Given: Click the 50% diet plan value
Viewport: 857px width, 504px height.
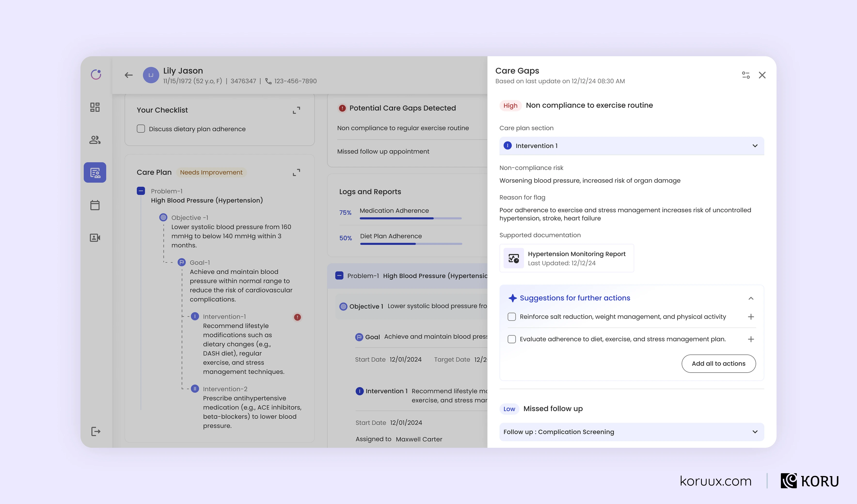Looking at the screenshot, I should coord(346,238).
